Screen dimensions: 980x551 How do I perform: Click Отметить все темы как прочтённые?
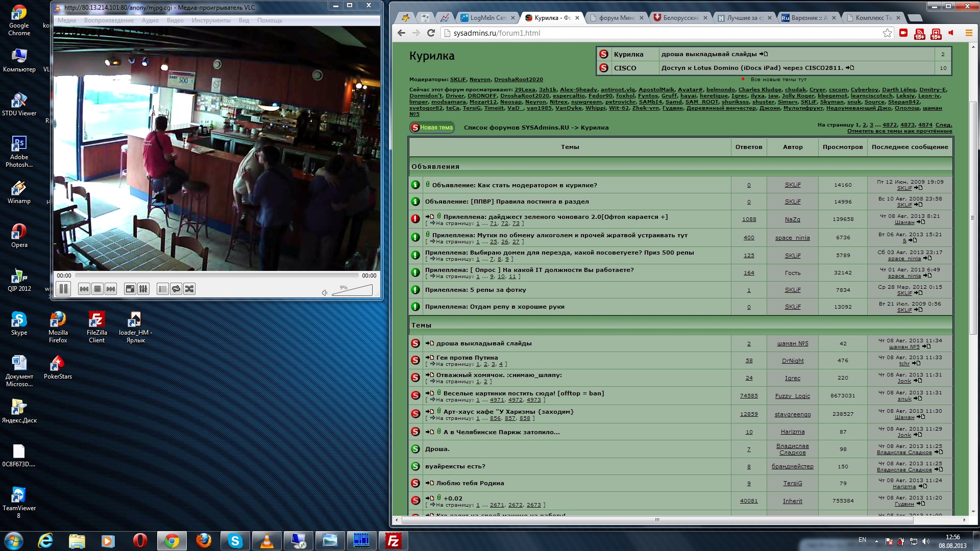899,131
